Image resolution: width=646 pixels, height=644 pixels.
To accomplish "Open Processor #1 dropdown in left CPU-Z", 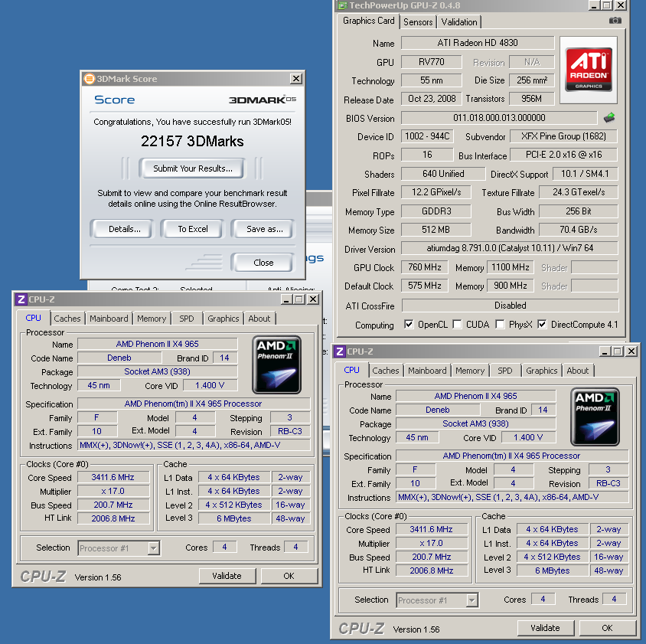I will point(154,548).
